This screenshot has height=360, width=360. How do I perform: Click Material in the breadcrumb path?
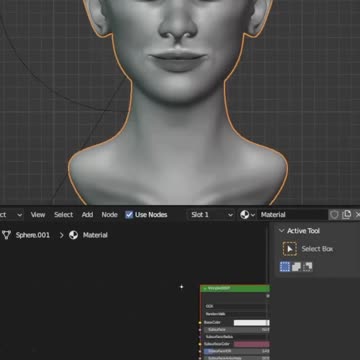(x=95, y=235)
